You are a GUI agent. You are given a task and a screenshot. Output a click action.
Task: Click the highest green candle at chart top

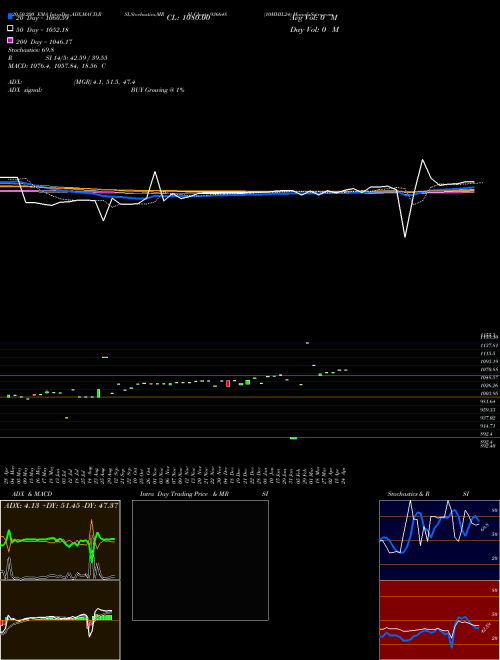[307, 343]
